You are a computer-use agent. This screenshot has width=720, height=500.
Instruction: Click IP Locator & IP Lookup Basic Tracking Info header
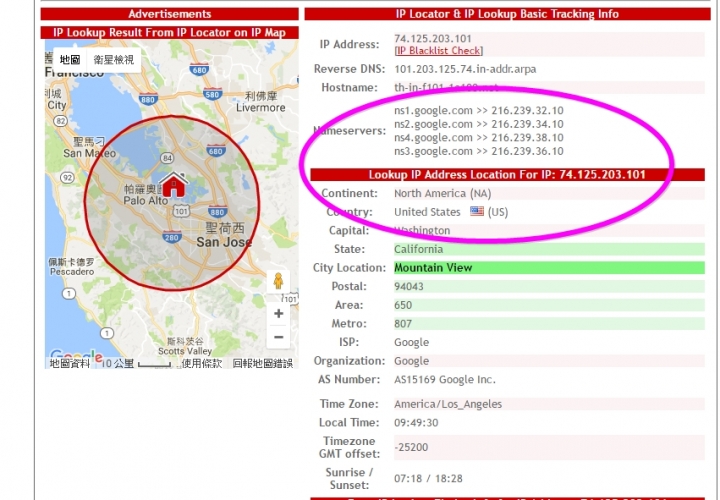(507, 14)
